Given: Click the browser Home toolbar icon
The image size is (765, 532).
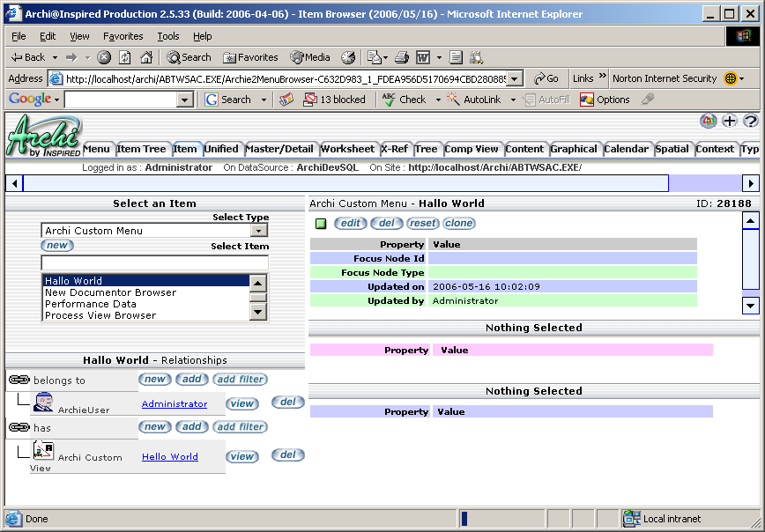Looking at the screenshot, I should pos(146,57).
